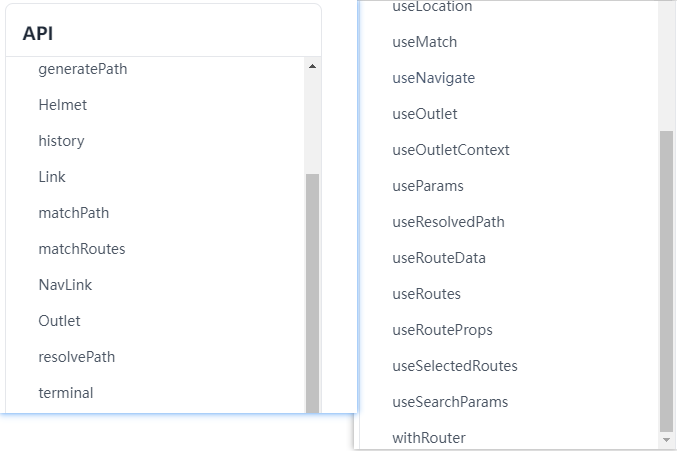Select the history menu item
677x451 pixels.
pos(61,141)
